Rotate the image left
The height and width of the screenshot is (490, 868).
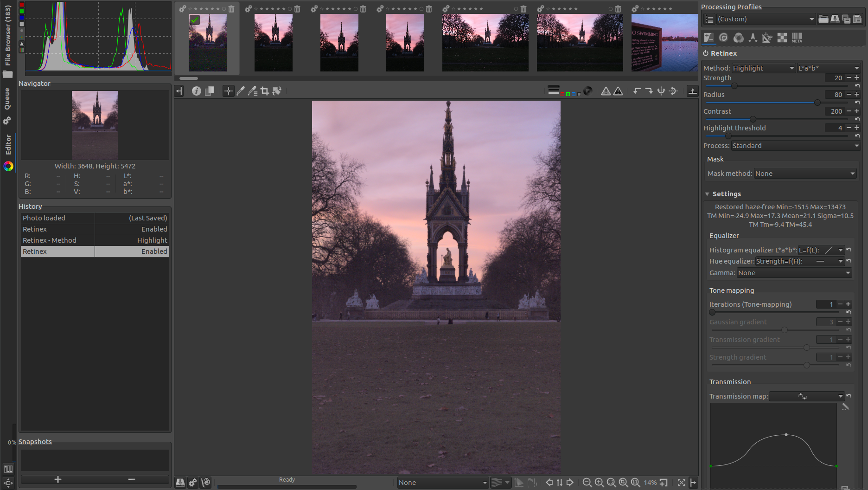(x=637, y=91)
